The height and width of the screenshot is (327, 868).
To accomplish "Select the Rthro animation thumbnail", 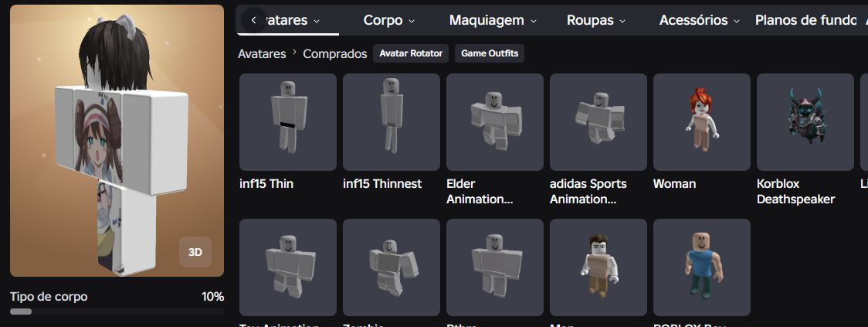I will point(495,267).
